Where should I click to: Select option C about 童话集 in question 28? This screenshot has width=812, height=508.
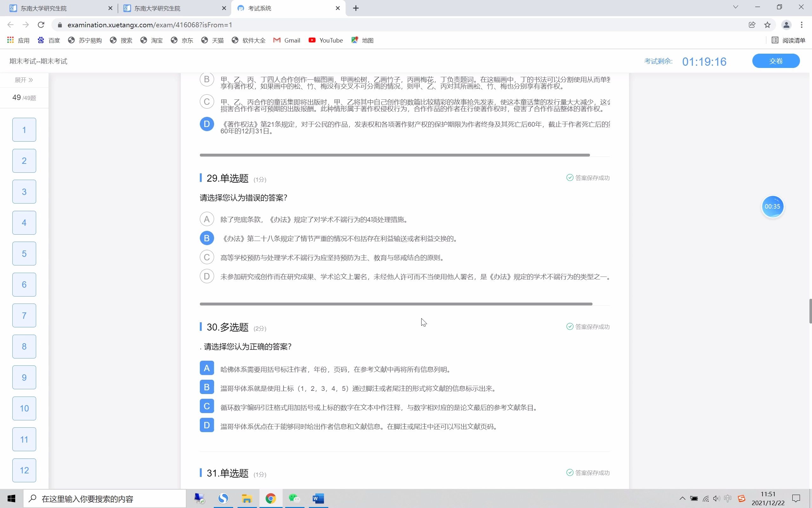click(x=207, y=102)
